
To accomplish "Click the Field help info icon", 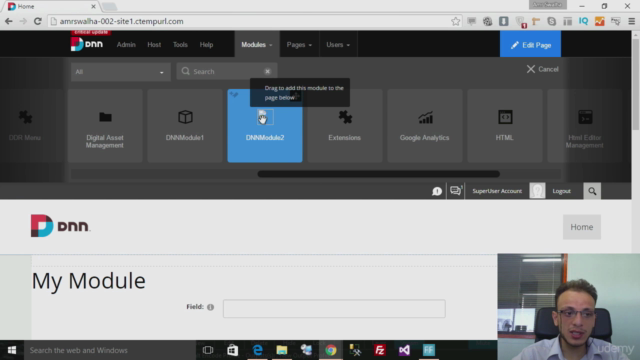I will pos(210,307).
